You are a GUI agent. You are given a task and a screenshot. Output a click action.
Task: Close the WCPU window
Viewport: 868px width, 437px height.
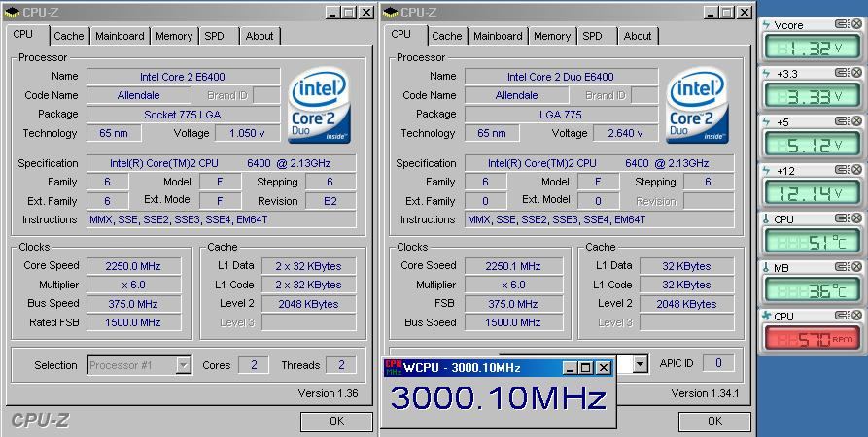604,368
